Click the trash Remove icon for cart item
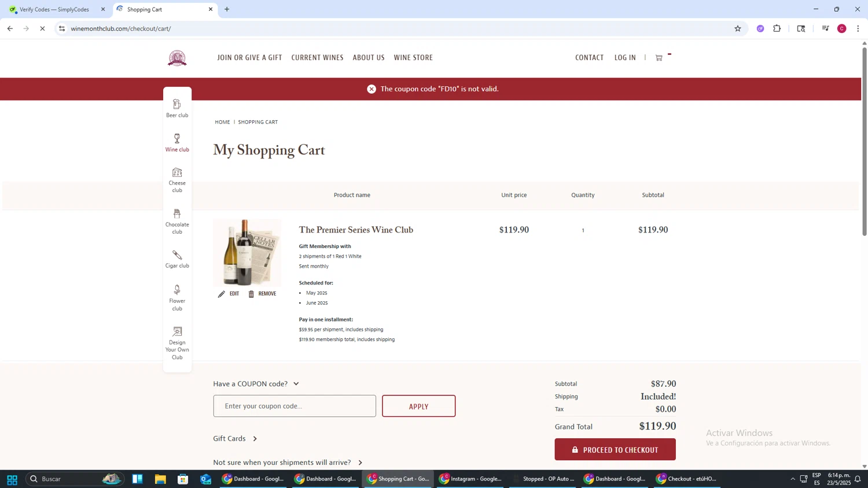 [251, 294]
